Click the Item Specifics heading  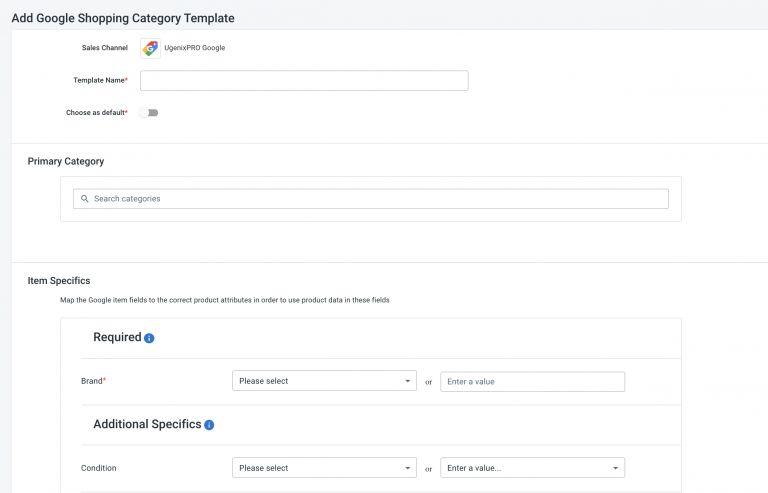(59, 281)
